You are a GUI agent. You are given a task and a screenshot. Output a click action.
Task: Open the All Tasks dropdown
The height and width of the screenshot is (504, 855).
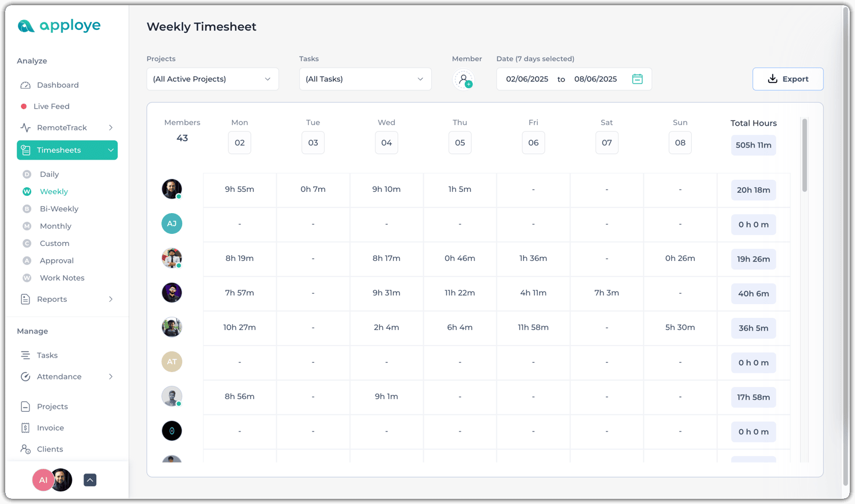tap(365, 79)
